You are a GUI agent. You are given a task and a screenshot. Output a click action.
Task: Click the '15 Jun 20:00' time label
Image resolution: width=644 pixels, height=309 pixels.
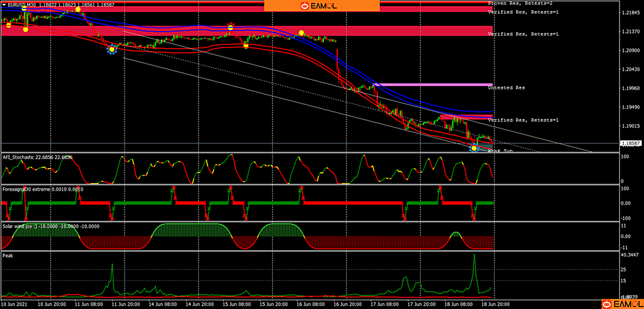[x=273, y=304]
